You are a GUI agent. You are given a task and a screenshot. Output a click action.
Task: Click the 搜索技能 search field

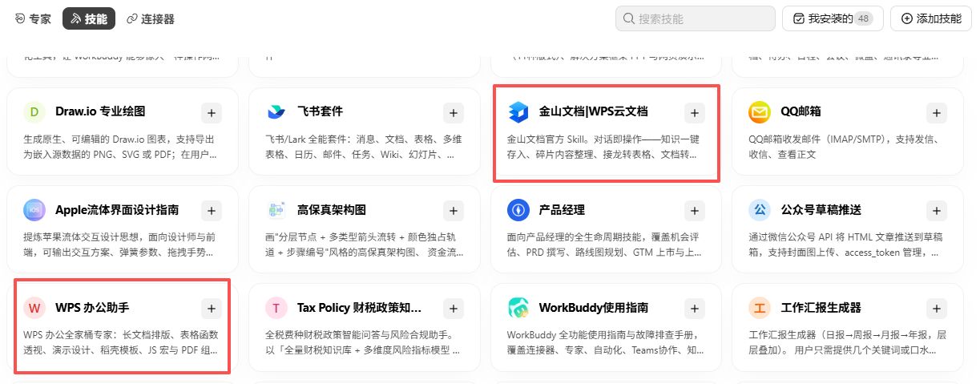(695, 18)
